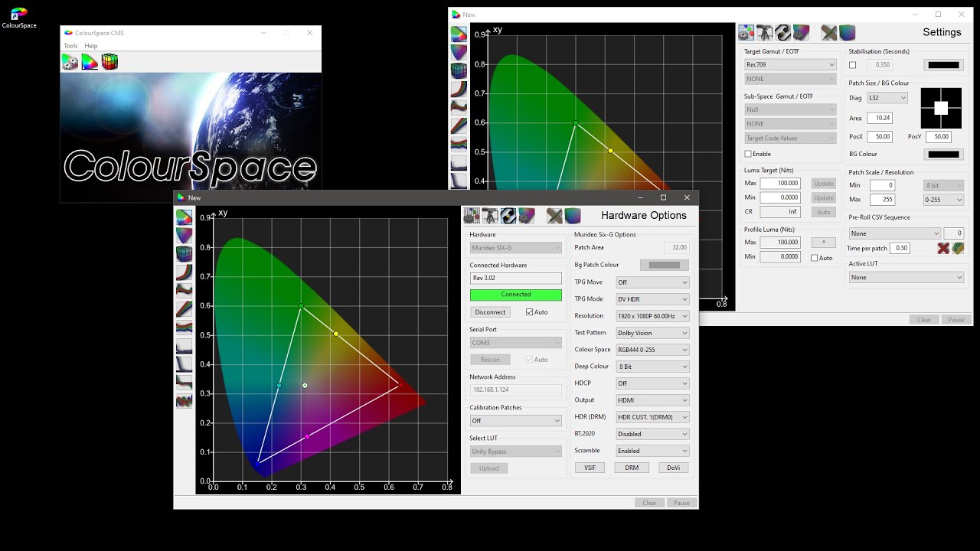Screen dimensions: 980x551
Task: Open the Colour Space dropdown RGB444 0-255
Action: pos(652,350)
